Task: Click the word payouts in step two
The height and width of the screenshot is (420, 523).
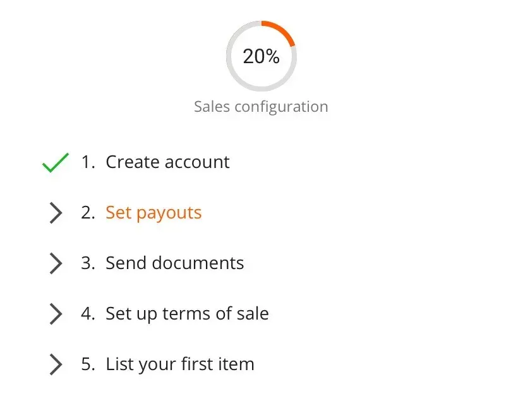Action: 169,213
